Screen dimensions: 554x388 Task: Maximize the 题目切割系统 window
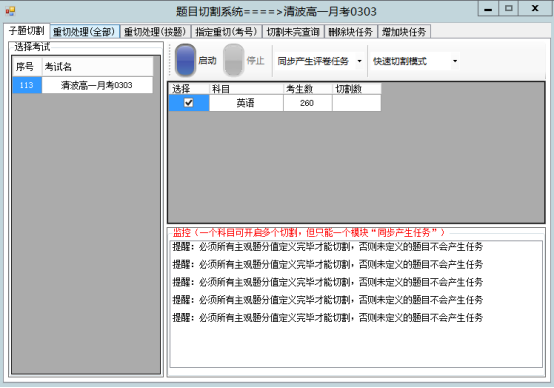pos(508,9)
